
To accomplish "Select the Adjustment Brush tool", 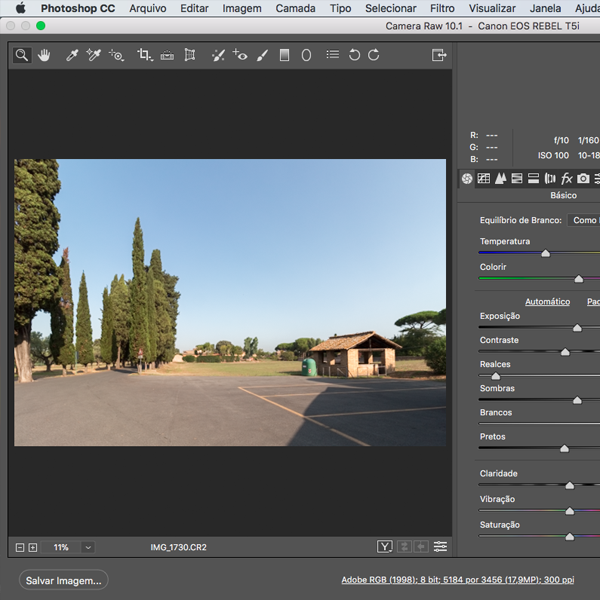I will 262,56.
